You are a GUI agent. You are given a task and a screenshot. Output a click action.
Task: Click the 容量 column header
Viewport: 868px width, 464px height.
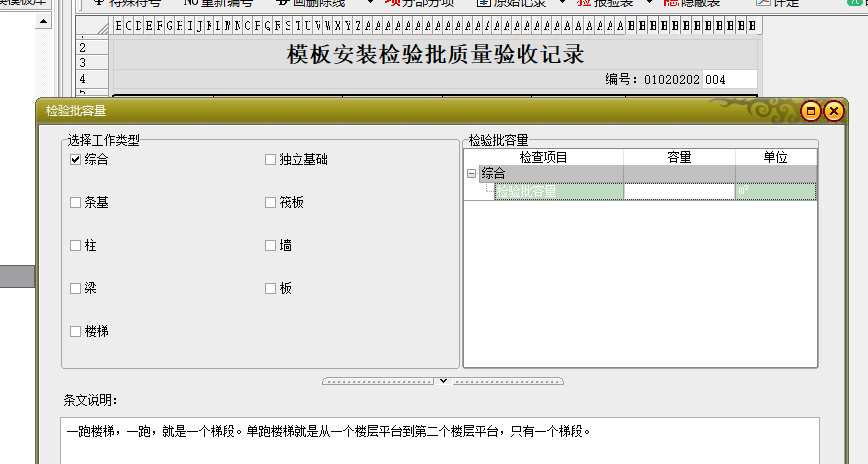tap(679, 157)
